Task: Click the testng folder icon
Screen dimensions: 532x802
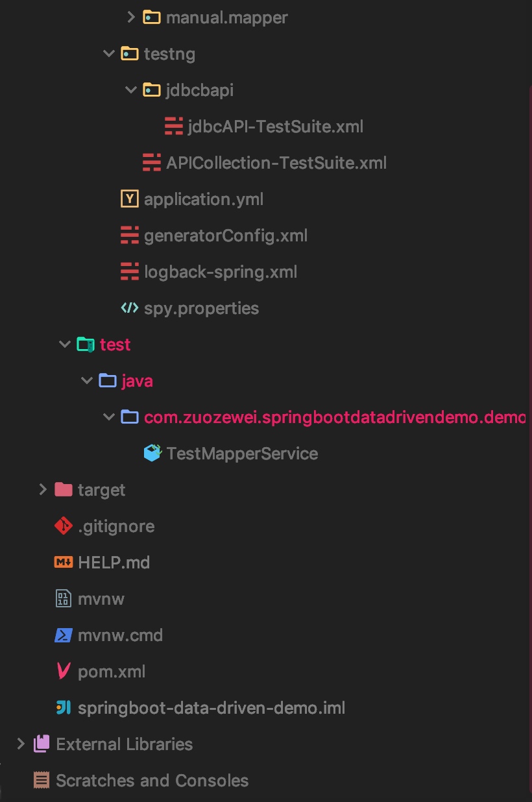Action: click(130, 54)
